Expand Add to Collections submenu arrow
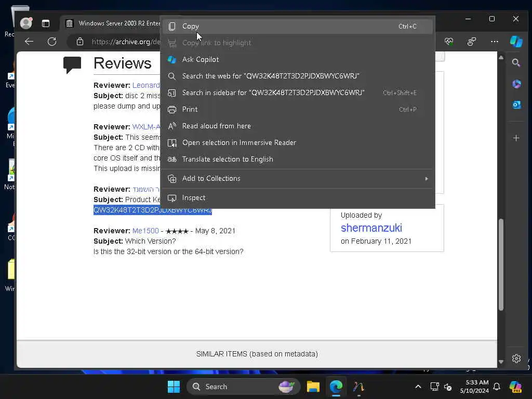Screen dimensions: 532x399 click(427, 179)
